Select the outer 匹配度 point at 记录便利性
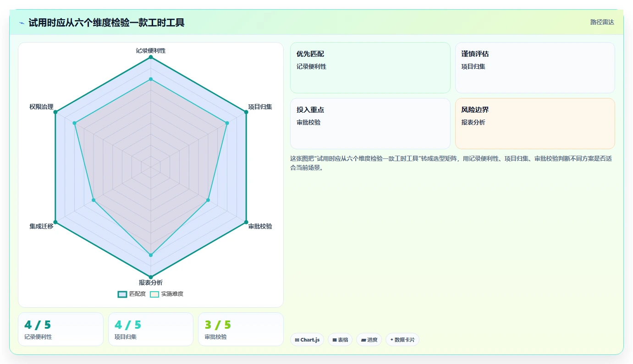The image size is (633, 364). [150, 57]
